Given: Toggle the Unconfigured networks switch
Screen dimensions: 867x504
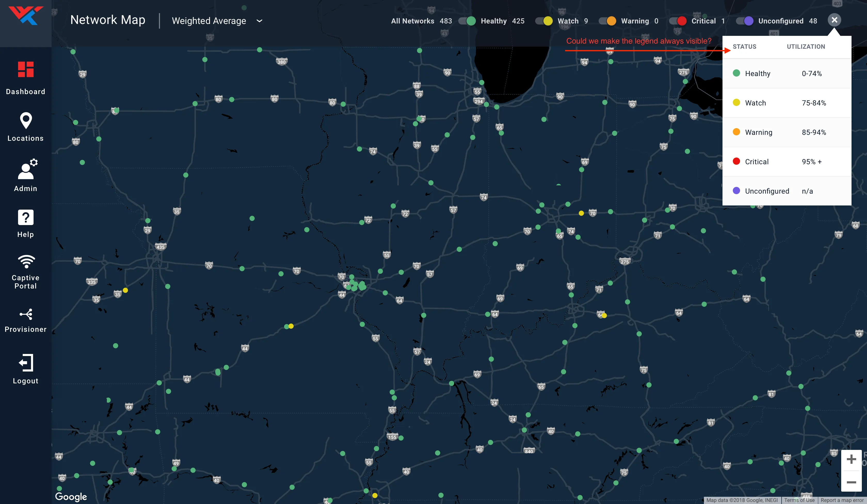Looking at the screenshot, I should (x=744, y=21).
